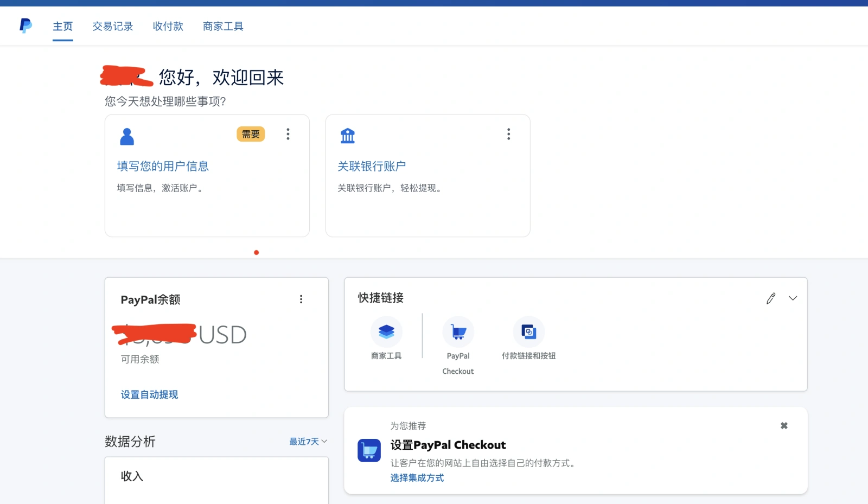
Task: Open the 收付款 navigation tab
Action: coord(168,26)
